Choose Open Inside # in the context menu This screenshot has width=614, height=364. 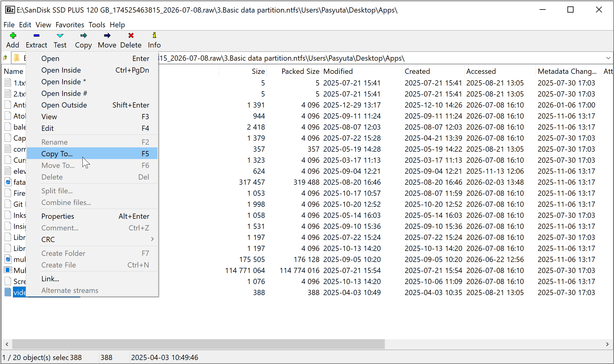pos(92,93)
